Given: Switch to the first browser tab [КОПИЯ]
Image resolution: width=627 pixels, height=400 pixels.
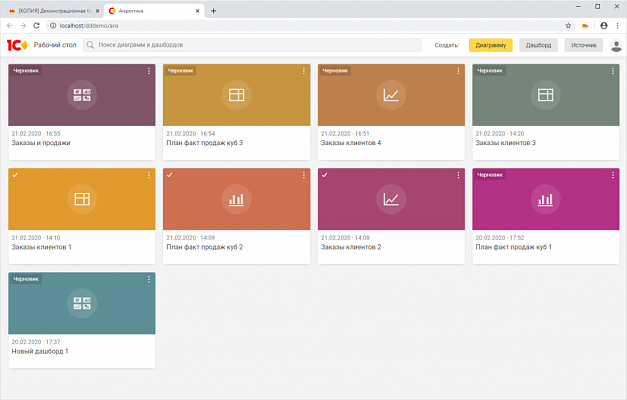Looking at the screenshot, I should pos(49,9).
